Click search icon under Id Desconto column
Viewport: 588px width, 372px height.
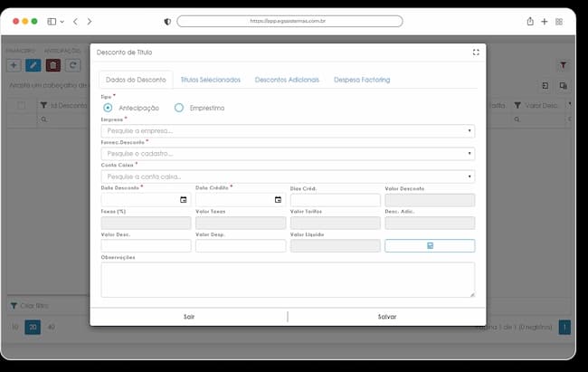tap(44, 119)
